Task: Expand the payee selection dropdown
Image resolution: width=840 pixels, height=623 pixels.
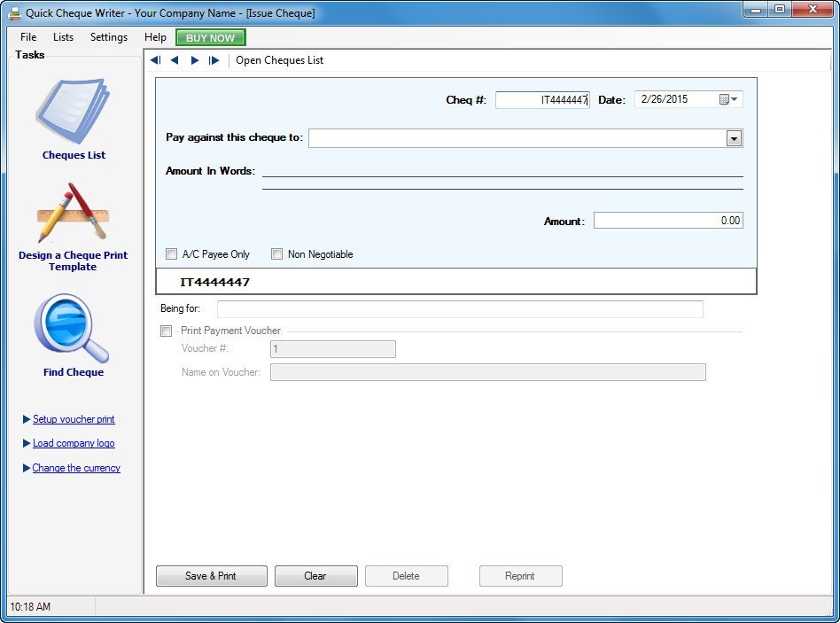Action: click(735, 138)
